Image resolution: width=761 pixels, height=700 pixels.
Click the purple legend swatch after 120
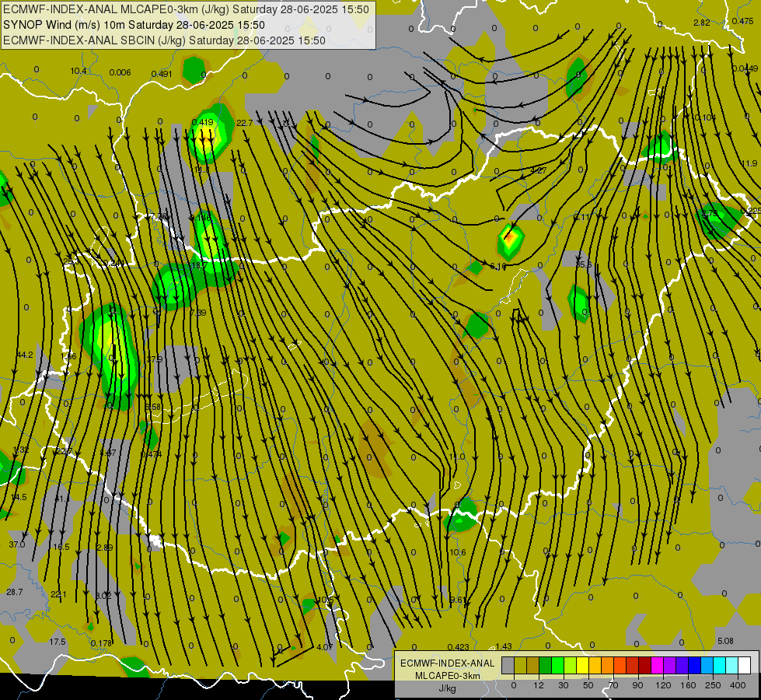670,665
